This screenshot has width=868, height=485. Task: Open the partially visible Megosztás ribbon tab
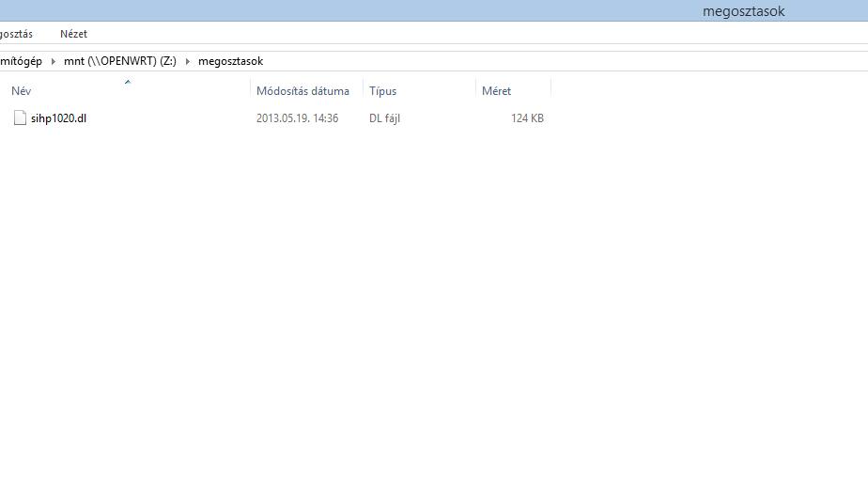click(16, 34)
